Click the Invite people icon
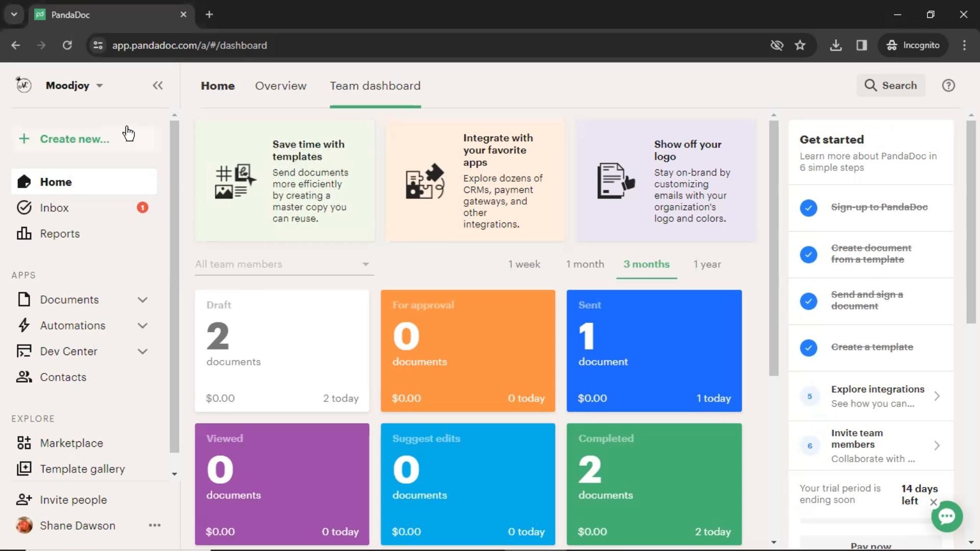980x551 pixels. [24, 500]
